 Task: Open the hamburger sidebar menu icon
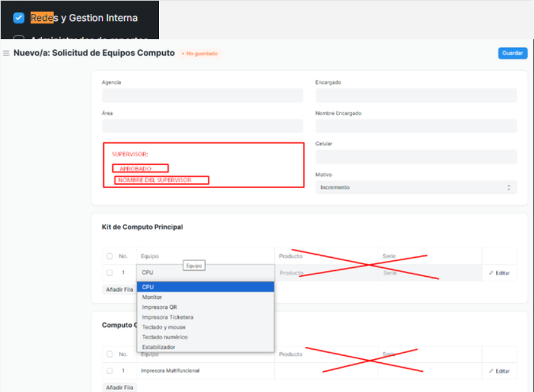6,53
